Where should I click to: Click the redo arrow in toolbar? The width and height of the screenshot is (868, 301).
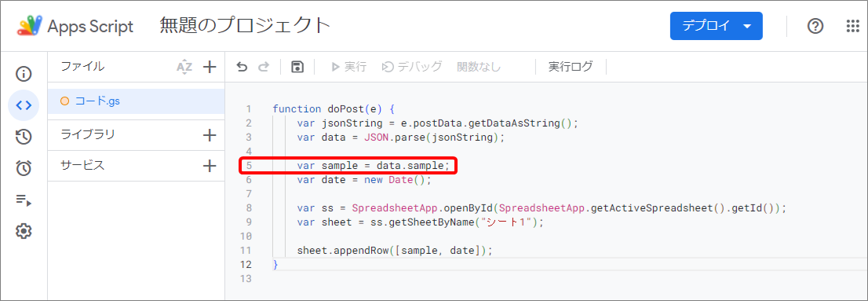pyautogui.click(x=264, y=67)
